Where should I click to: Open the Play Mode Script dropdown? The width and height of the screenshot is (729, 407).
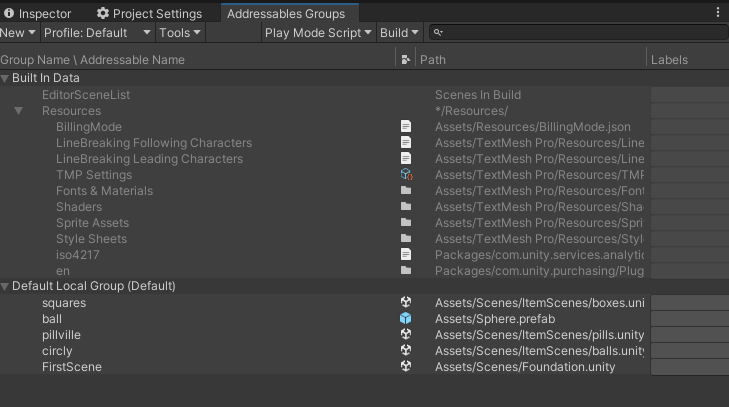(x=318, y=33)
